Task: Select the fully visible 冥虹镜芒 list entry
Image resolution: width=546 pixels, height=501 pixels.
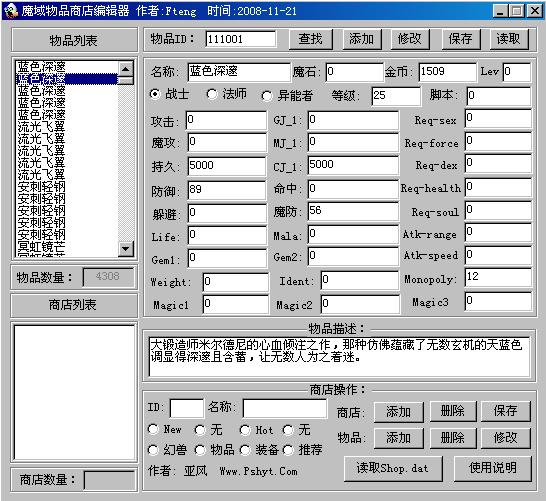Action: point(67,246)
